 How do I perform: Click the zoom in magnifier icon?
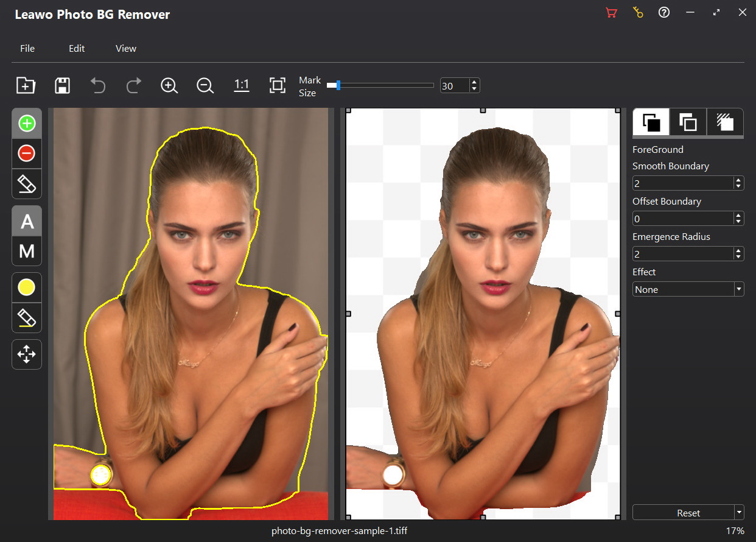tap(169, 85)
